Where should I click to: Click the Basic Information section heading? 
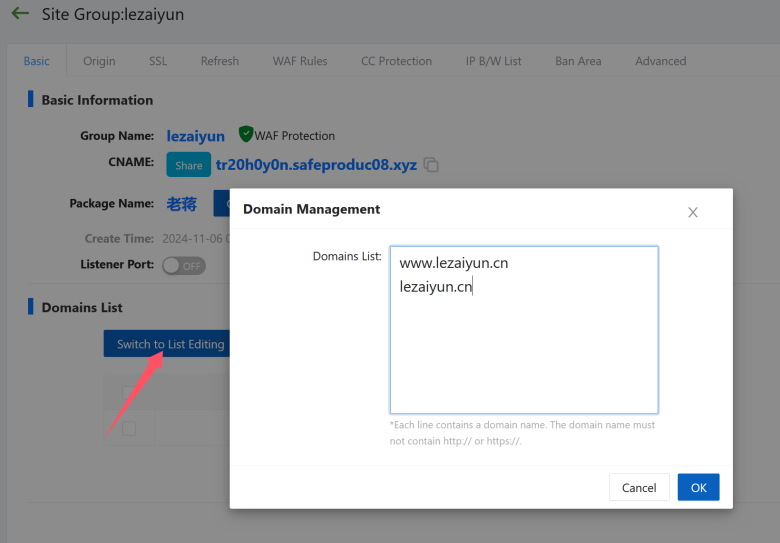tap(97, 100)
